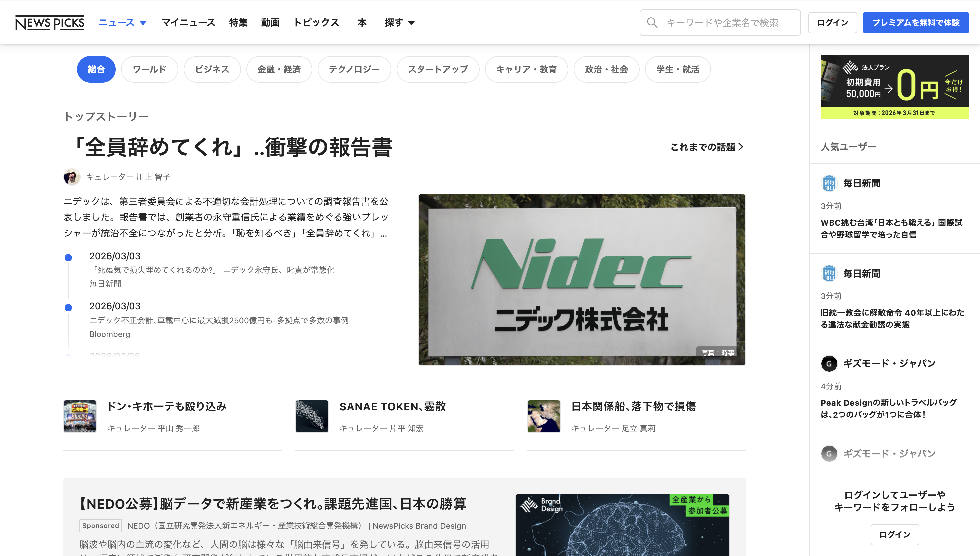
Task: Open the 動画 menu item
Action: coord(270,23)
